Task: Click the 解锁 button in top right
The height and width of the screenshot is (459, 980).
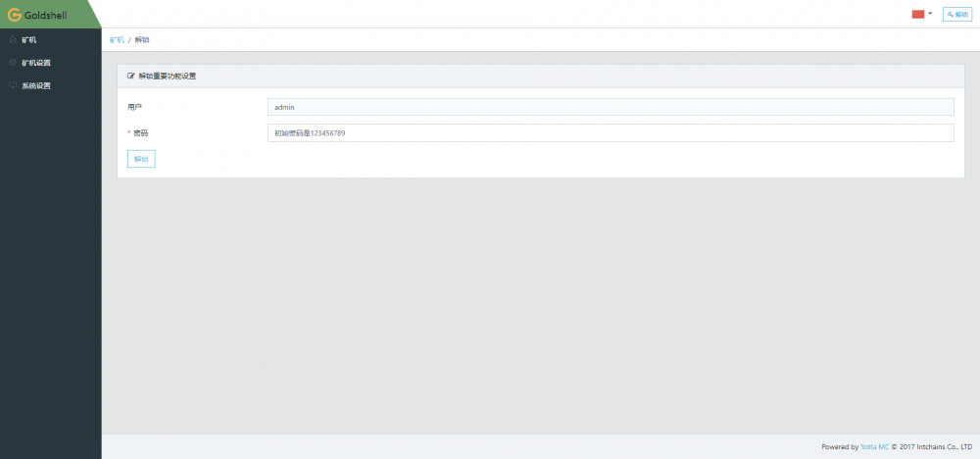Action: coord(956,15)
